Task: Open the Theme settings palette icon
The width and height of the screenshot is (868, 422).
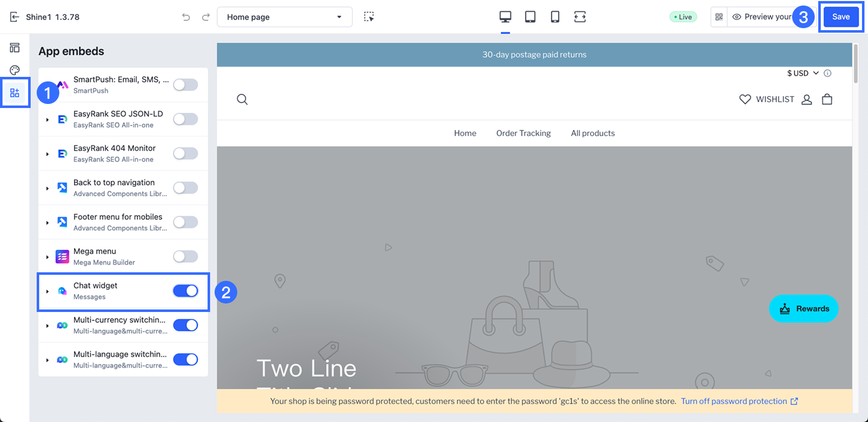Action: (x=15, y=70)
